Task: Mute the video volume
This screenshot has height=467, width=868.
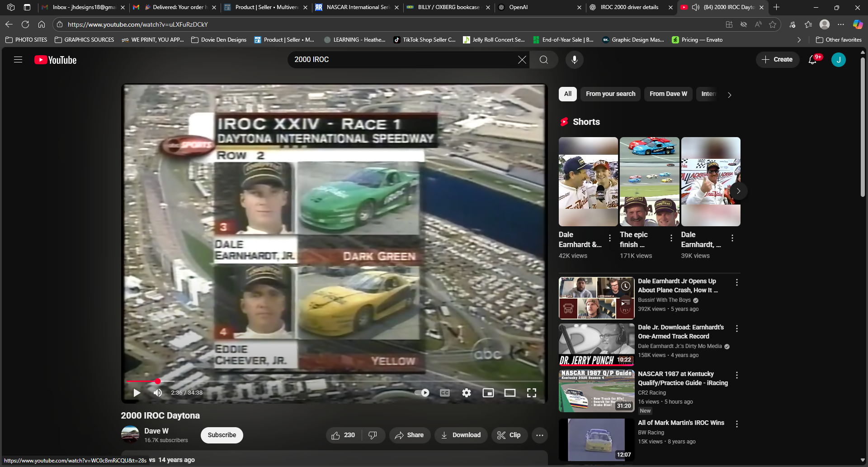Action: [158, 393]
